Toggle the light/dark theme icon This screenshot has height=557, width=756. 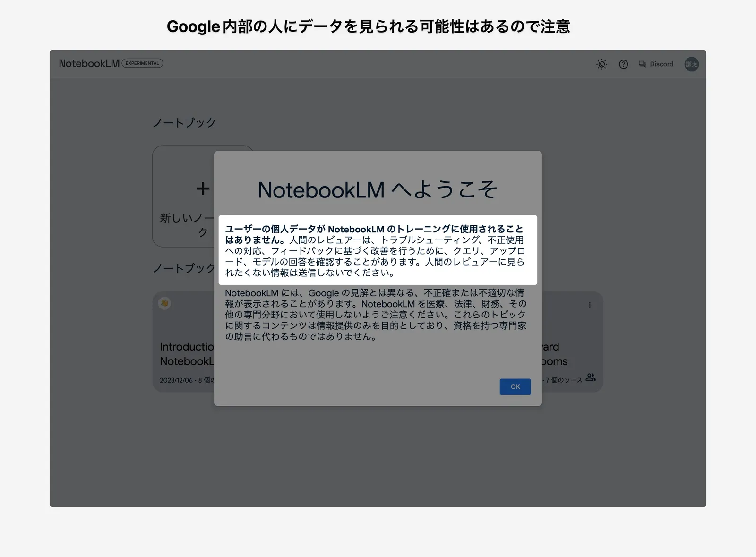pos(601,64)
